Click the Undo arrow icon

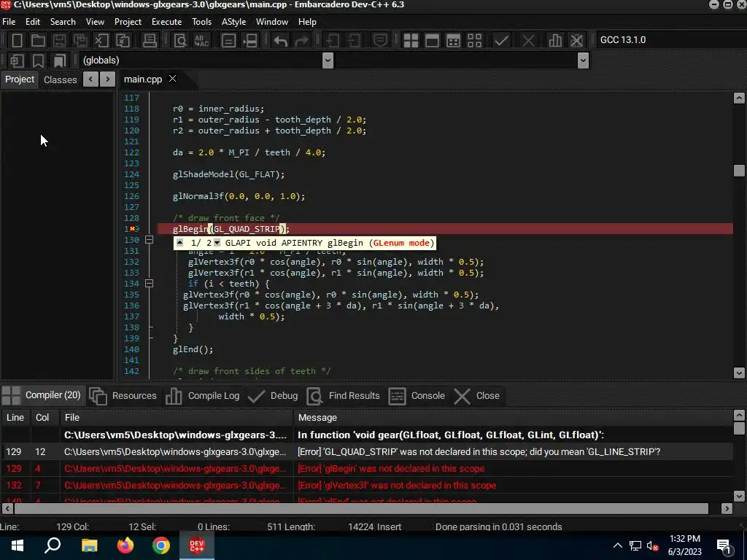click(x=280, y=41)
